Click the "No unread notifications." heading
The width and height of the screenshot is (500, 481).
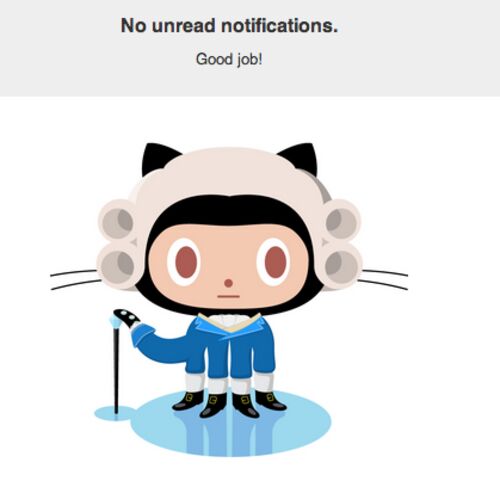pos(229,25)
